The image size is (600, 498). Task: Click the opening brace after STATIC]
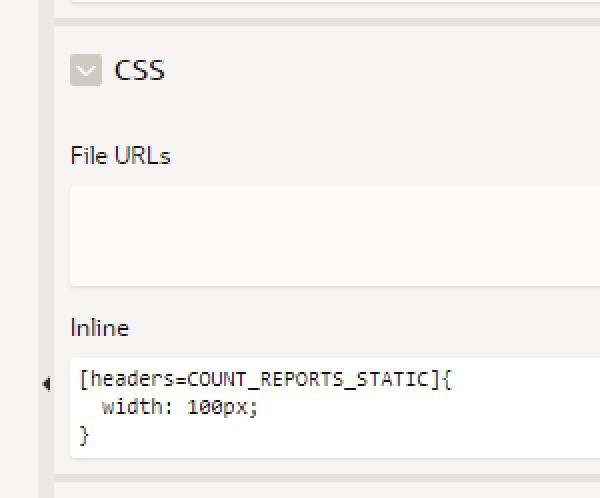(447, 379)
